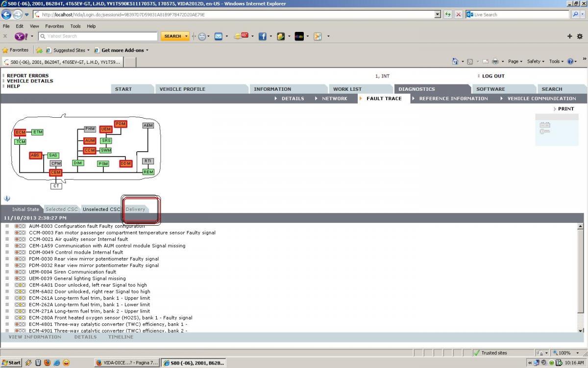Select the DDM module node
Viewport: 588px width, 368px height.
coord(126,163)
